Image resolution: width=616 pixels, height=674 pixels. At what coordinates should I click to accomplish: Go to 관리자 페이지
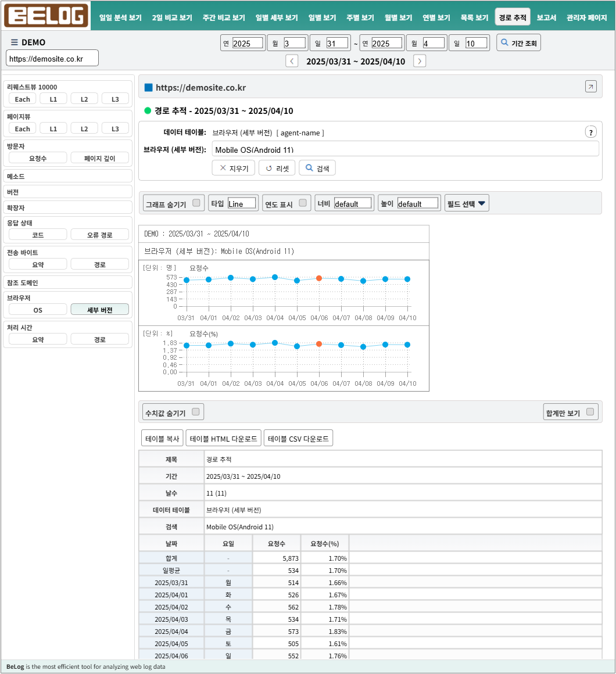(x=587, y=17)
